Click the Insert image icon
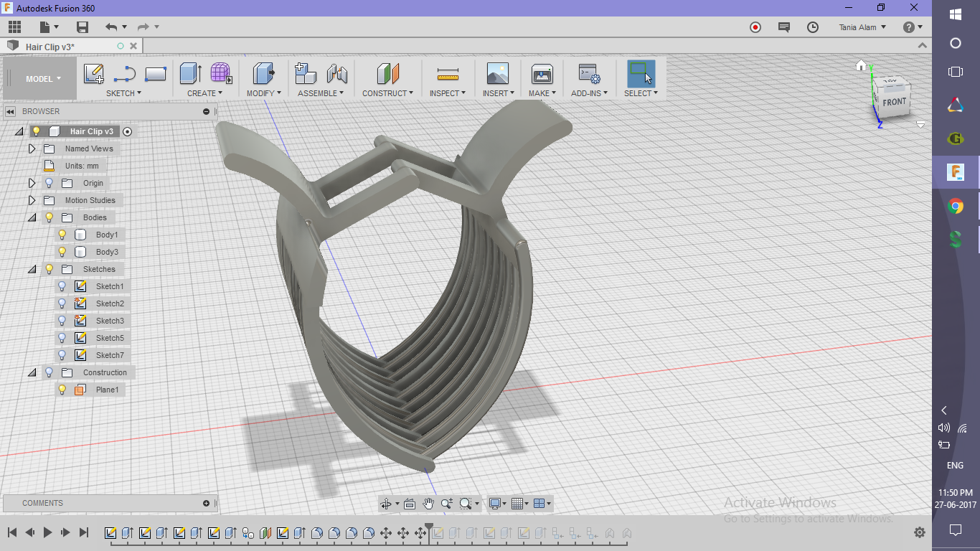Image resolution: width=980 pixels, height=551 pixels. coord(497,73)
